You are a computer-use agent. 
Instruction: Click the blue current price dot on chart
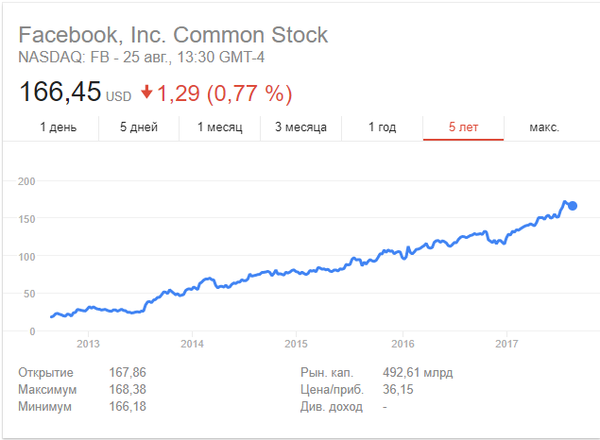tap(572, 206)
